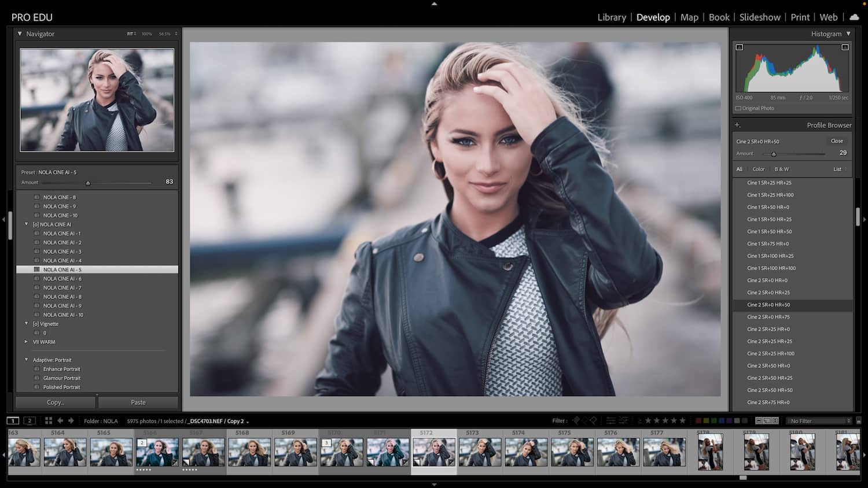Screen dimensions: 868x488
Task: Switch to the Library module
Action: [611, 17]
